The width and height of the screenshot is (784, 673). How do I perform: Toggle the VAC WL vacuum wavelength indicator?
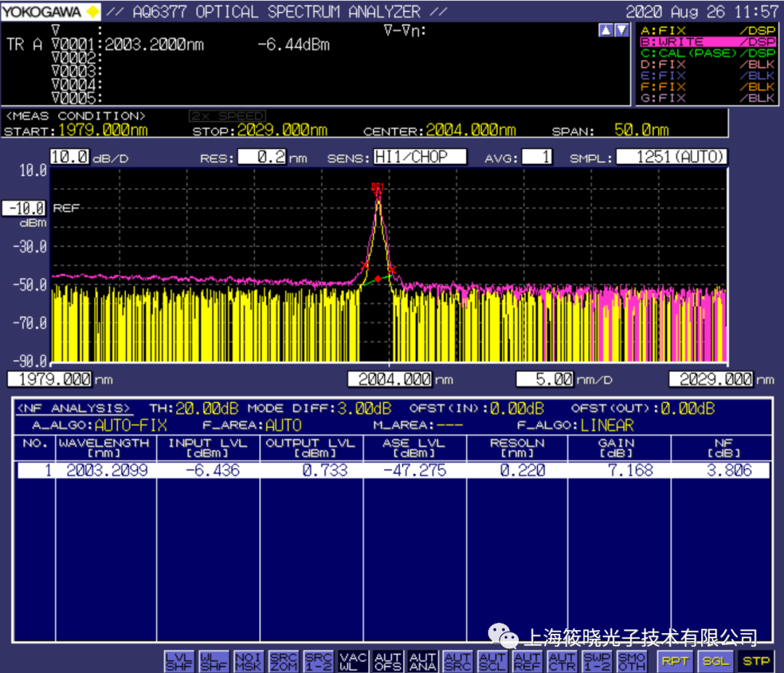point(353,661)
